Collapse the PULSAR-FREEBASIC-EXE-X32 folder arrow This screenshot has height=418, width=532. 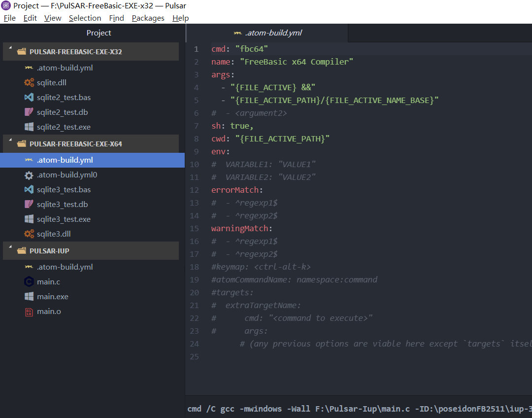[10, 48]
